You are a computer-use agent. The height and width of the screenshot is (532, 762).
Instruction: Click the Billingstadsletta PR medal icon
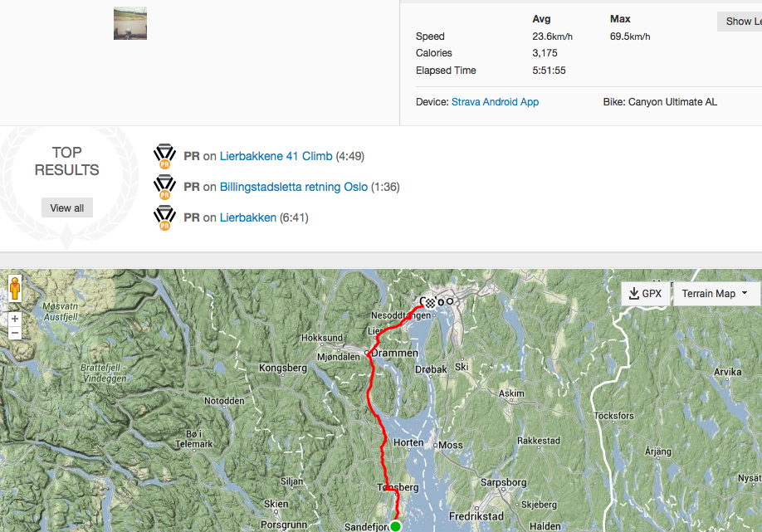pyautogui.click(x=164, y=188)
